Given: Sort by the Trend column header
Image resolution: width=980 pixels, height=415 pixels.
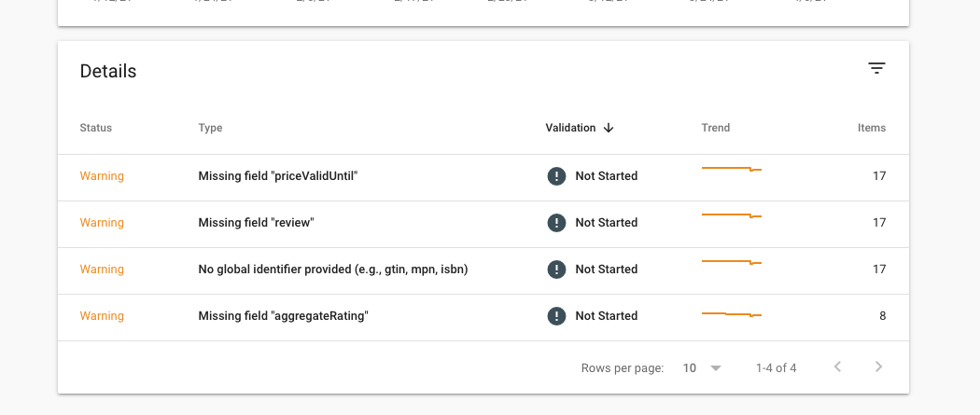Looking at the screenshot, I should click(716, 128).
